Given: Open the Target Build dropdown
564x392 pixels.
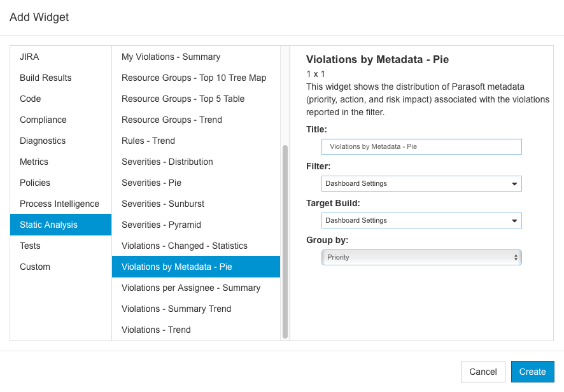Looking at the screenshot, I should pos(421,220).
